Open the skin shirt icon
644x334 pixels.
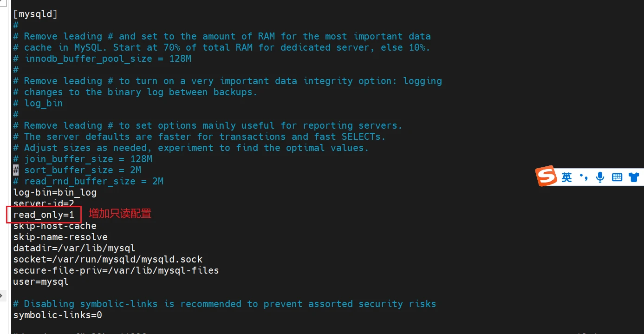coord(634,177)
